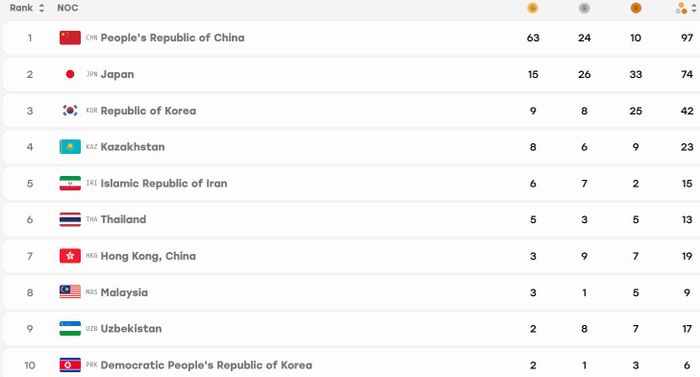700x377 pixels.
Task: Open Islamic Republic of Iran entry
Action: tap(164, 183)
